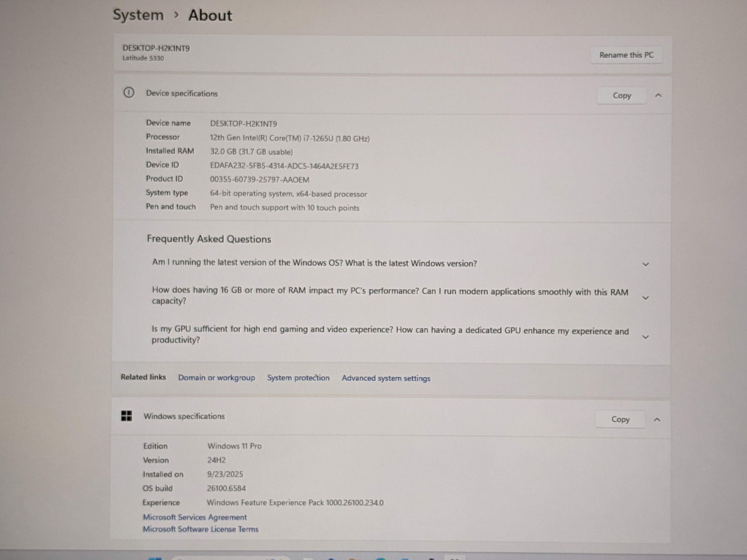Click the processor value i7-1265U text
Screen dimensions: 747x560
[290, 139]
